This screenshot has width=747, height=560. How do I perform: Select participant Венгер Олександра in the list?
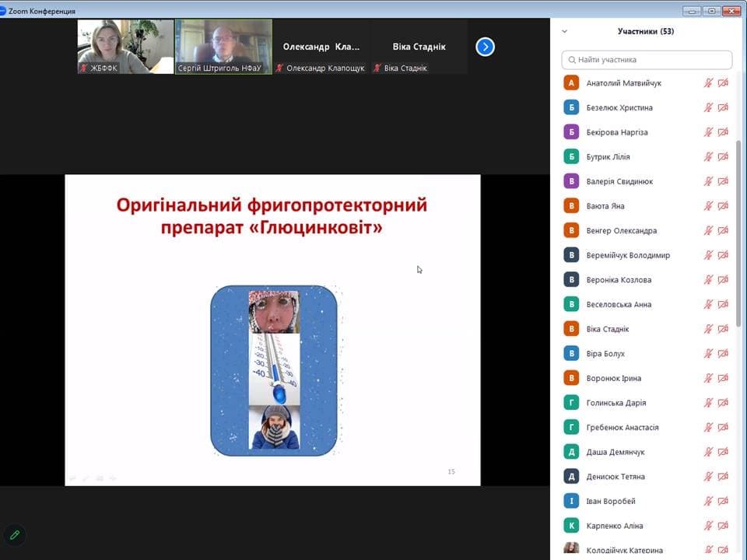pos(646,230)
